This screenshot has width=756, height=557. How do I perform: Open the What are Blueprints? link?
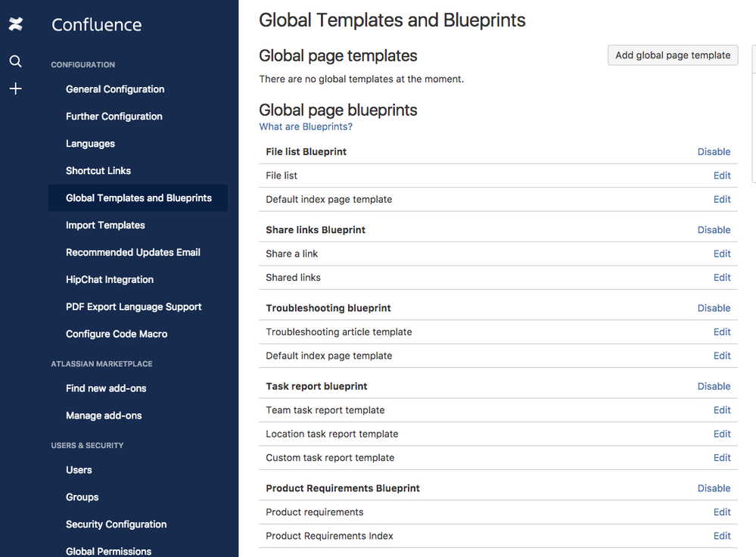coord(306,127)
